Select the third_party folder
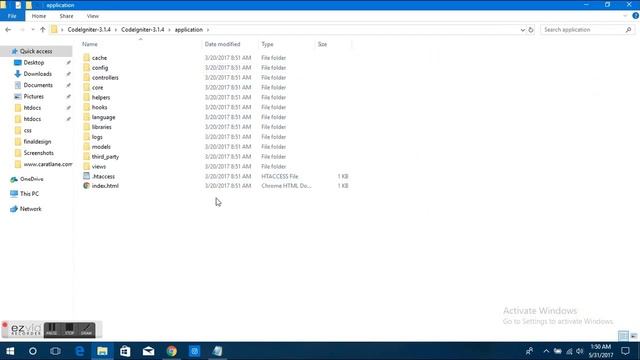 105,157
